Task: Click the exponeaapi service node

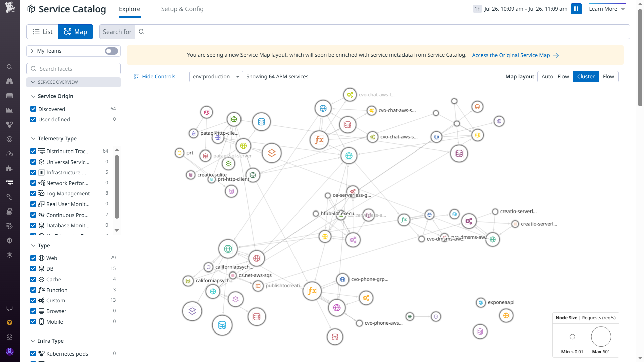Action: click(481, 302)
